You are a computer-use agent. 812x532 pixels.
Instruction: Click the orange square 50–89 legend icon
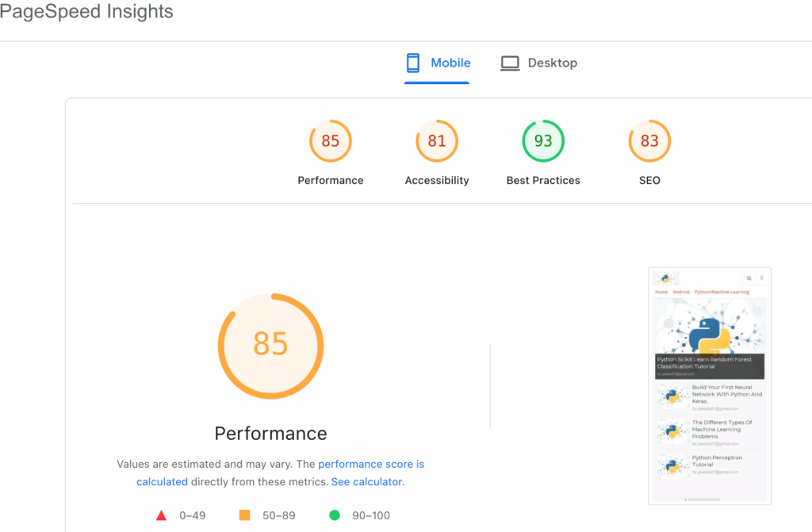[x=244, y=515]
